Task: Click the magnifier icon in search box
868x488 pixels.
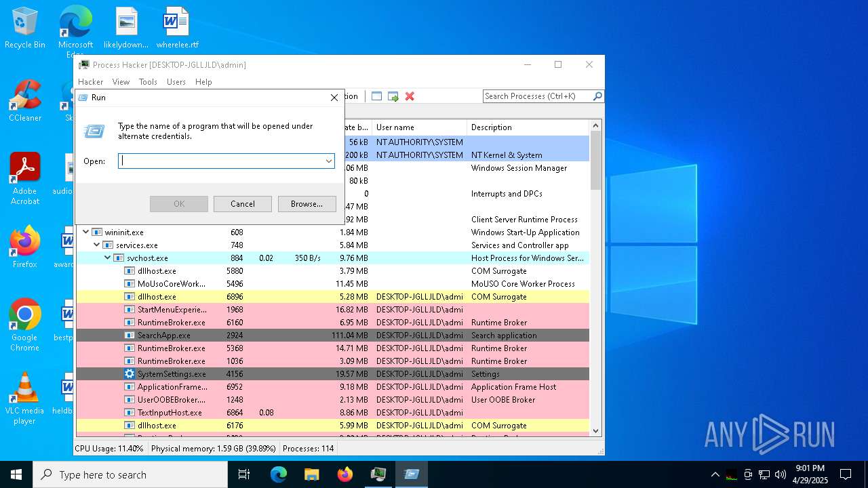Action: click(x=597, y=96)
